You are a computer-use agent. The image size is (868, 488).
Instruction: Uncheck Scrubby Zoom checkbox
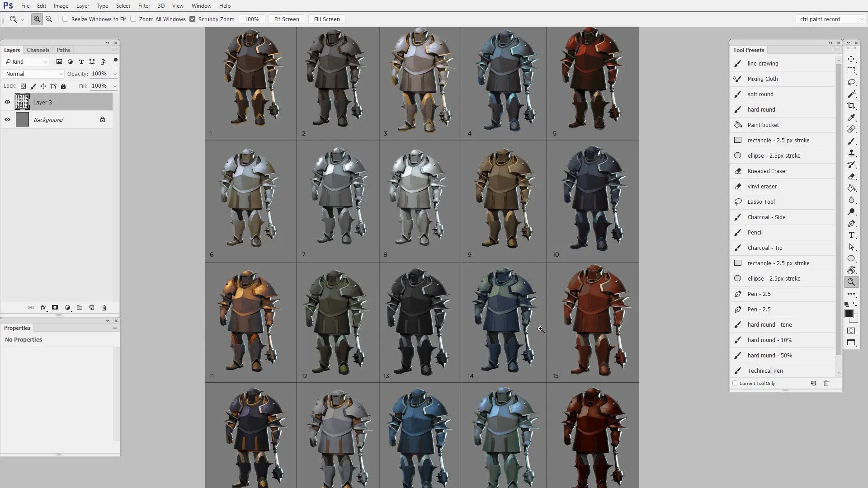click(193, 19)
